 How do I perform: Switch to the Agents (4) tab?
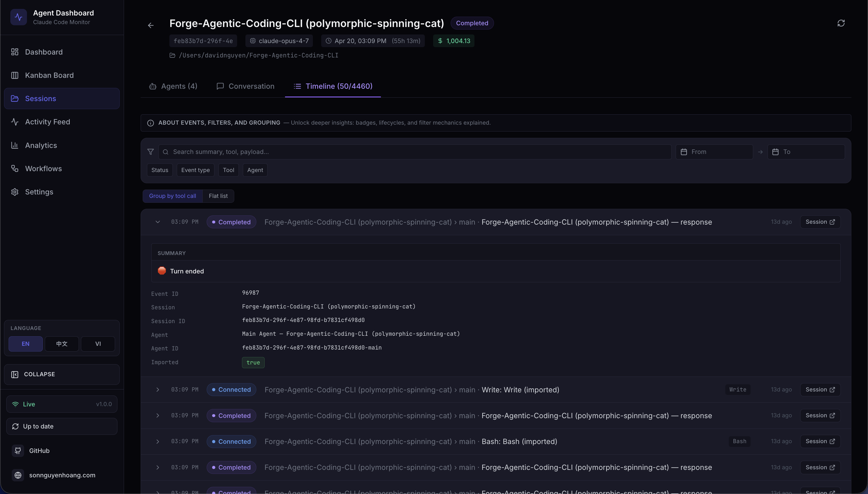pyautogui.click(x=173, y=86)
